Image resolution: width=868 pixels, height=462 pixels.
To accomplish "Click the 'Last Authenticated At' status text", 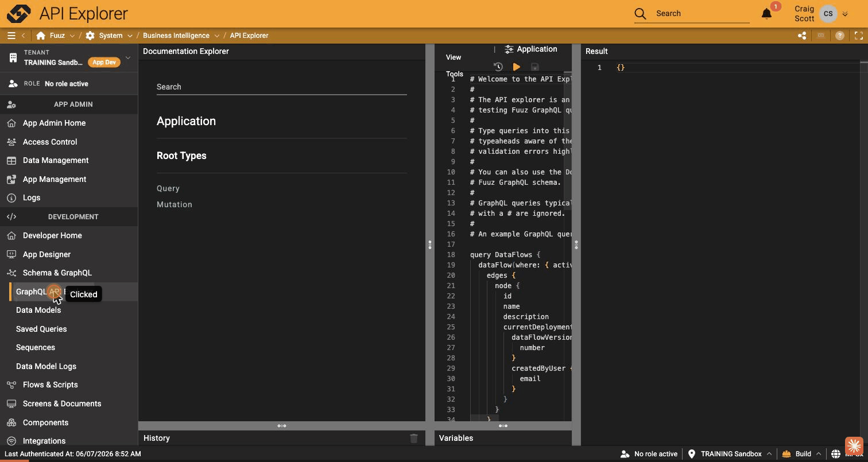I will 73,454.
